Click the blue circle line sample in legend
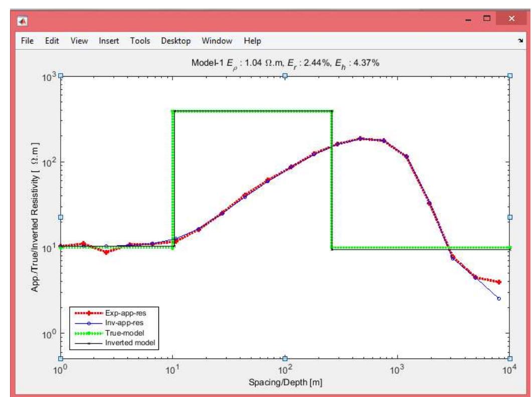The height and width of the screenshot is (397, 532). (89, 323)
